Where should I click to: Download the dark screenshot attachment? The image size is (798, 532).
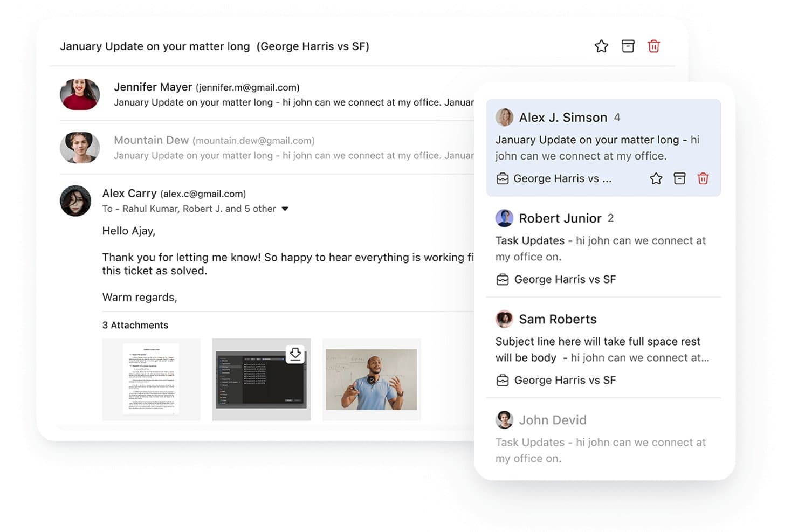tap(295, 354)
